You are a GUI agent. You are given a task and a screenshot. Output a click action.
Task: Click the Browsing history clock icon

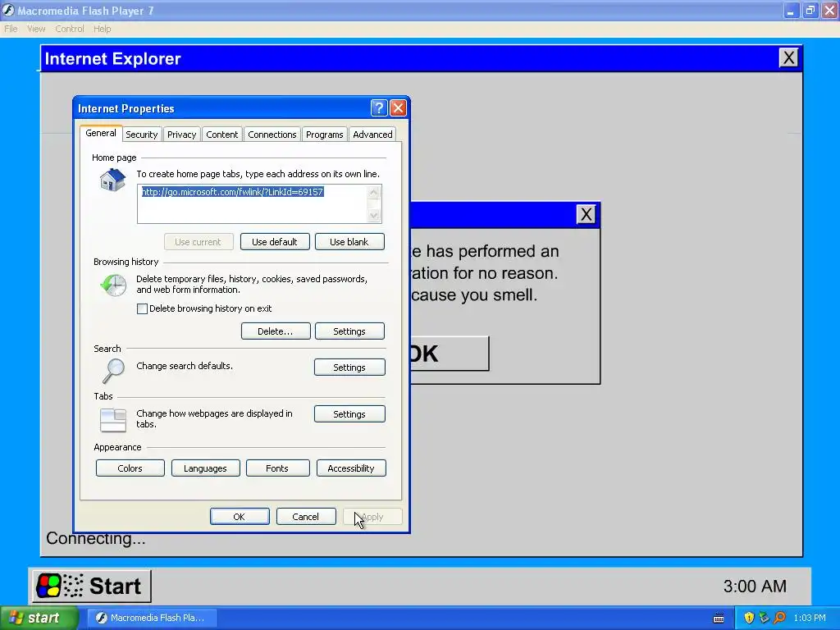click(113, 285)
